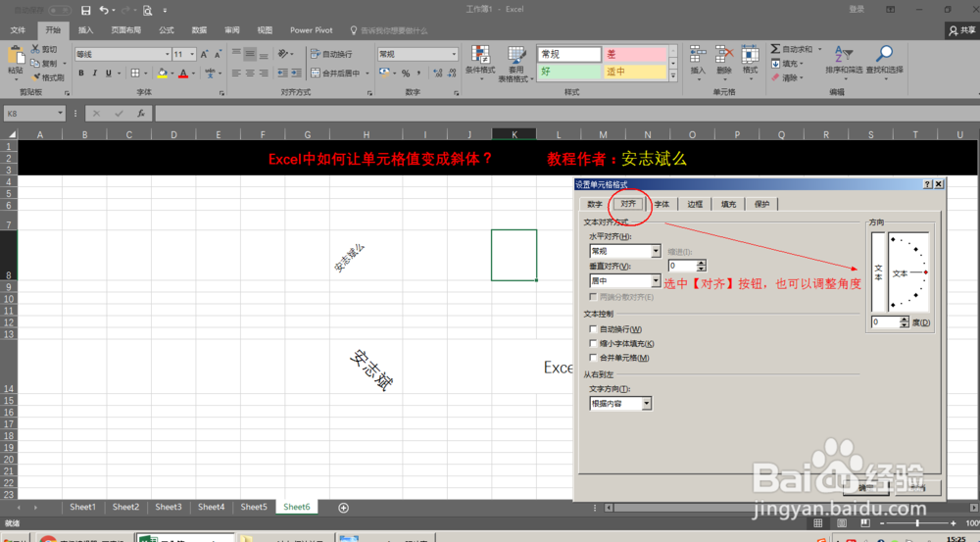Increase font size with large A
Image resolution: width=980 pixels, height=542 pixels.
tap(205, 54)
